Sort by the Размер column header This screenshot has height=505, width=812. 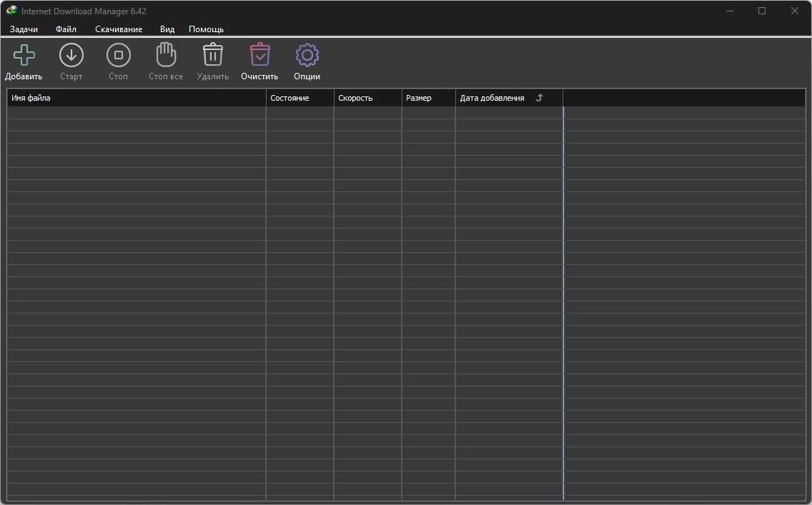(428, 98)
